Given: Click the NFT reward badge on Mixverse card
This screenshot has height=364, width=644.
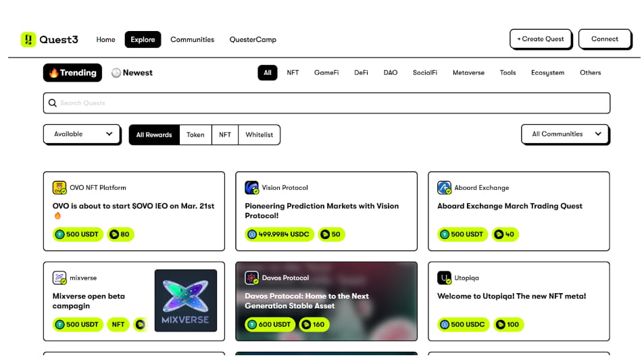Looking at the screenshot, I should click(x=118, y=325).
